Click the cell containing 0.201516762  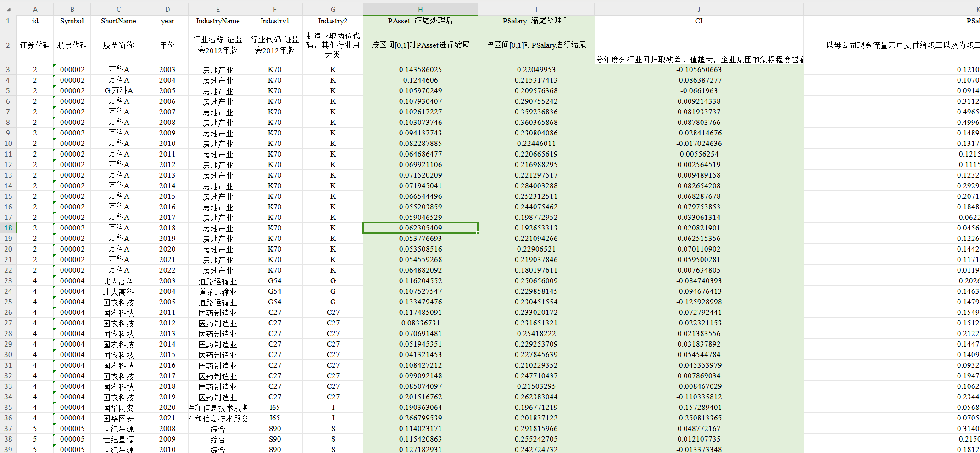420,397
